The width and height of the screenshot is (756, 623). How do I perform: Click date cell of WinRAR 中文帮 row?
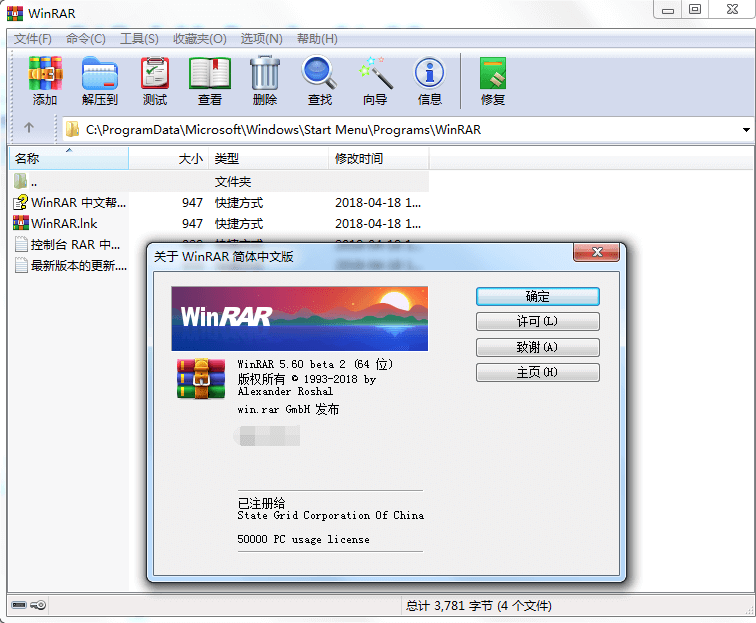[x=378, y=203]
